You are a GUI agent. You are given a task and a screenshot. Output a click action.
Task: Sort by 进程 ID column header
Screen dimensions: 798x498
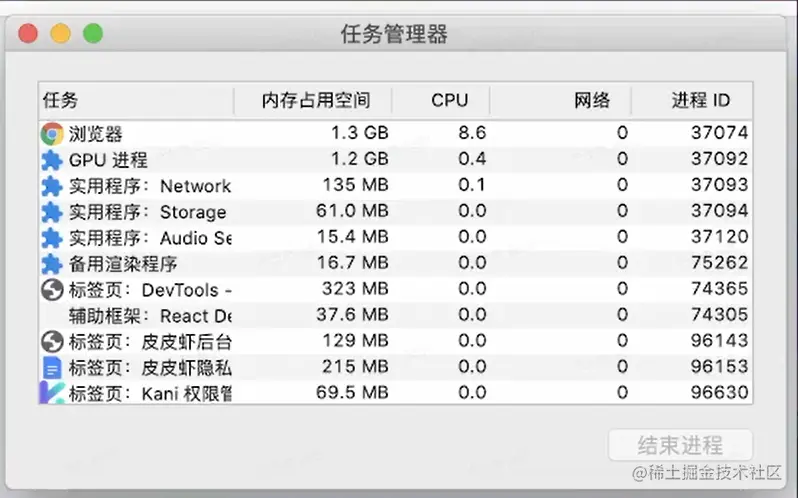700,101
